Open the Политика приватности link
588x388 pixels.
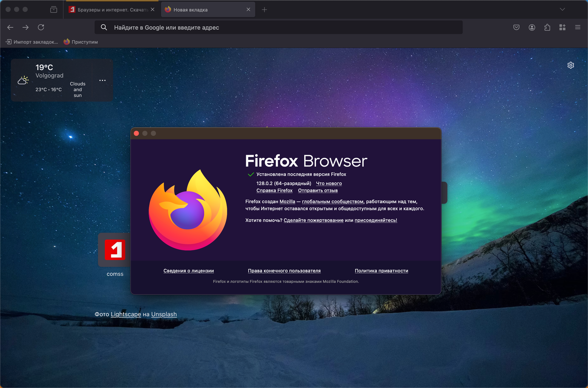(381, 271)
